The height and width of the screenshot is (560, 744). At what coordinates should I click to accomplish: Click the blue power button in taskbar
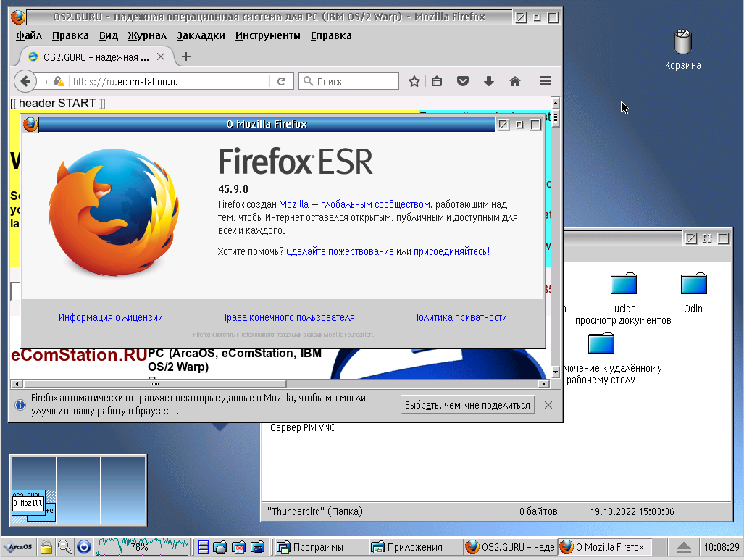[84, 547]
